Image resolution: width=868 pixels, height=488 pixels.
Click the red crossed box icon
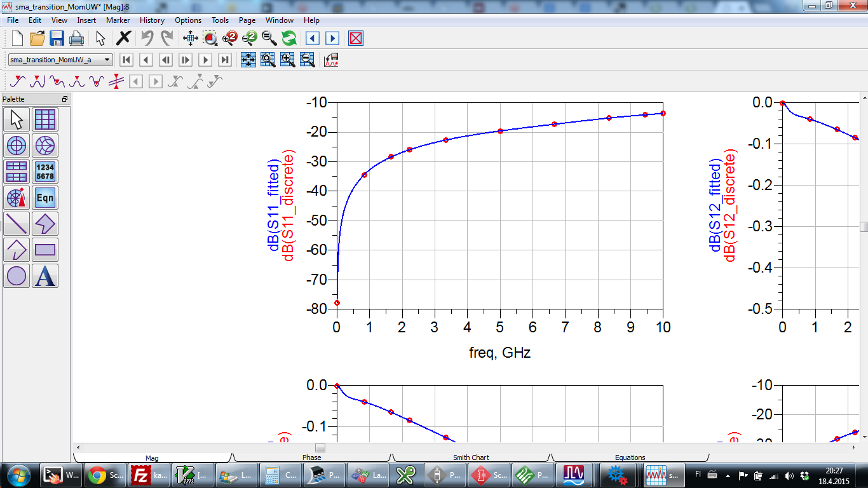point(356,38)
